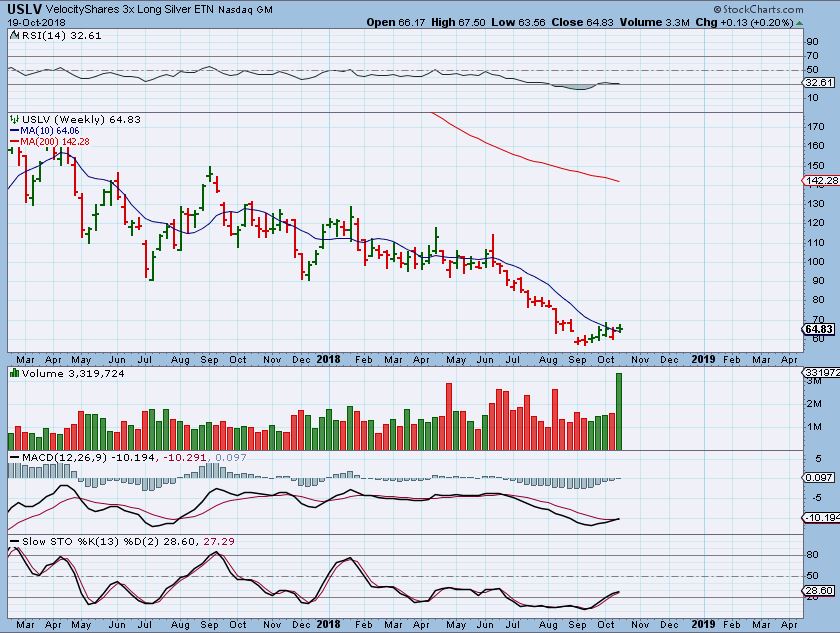Screen dimensions: 840x633
Task: Click the MACD(12,26,9) -10.194 legend text
Action: coord(90,458)
